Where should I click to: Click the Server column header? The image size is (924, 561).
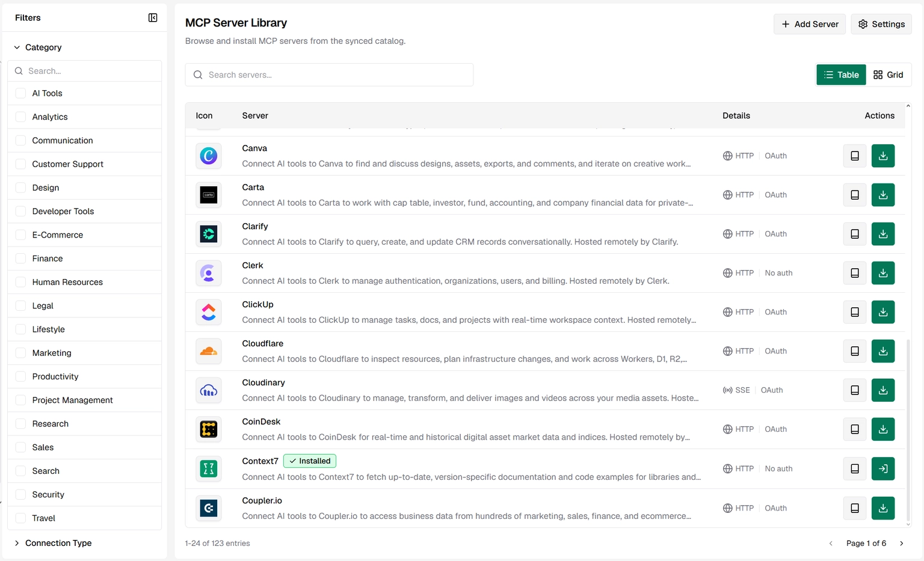pos(255,115)
